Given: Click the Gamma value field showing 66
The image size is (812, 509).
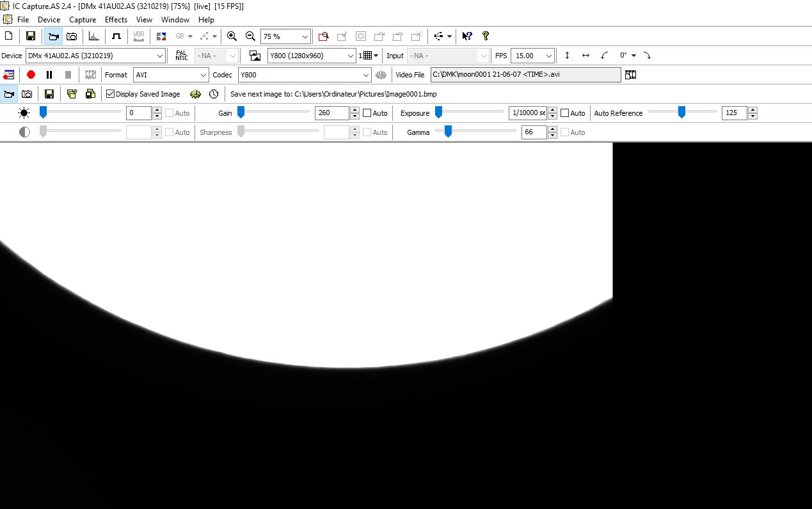Looking at the screenshot, I should pos(534,132).
